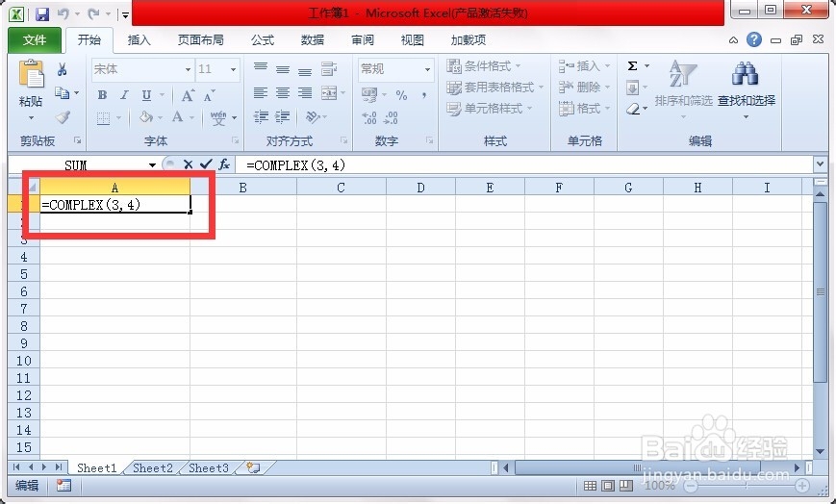836x504 pixels.
Task: Click Merge and Center icon
Action: 329,93
